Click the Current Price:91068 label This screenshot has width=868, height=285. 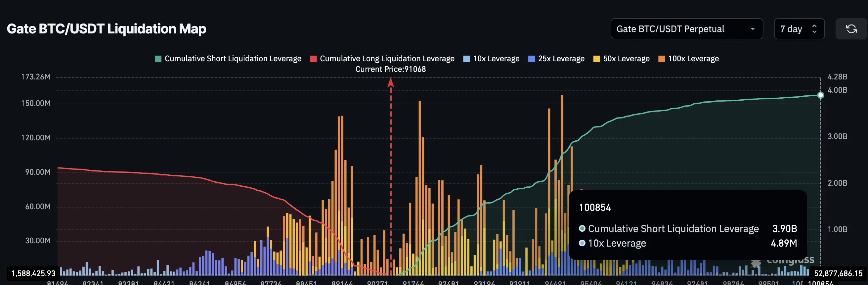391,69
